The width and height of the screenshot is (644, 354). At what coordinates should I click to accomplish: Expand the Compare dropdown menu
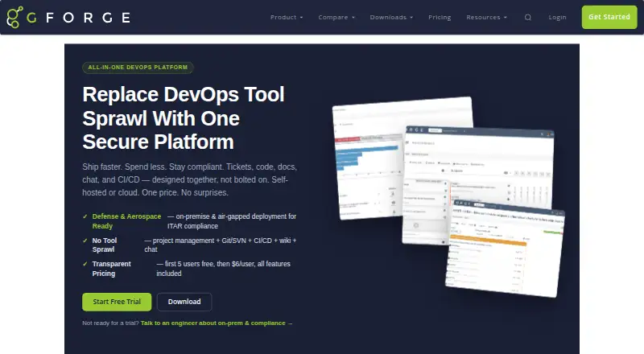click(336, 17)
